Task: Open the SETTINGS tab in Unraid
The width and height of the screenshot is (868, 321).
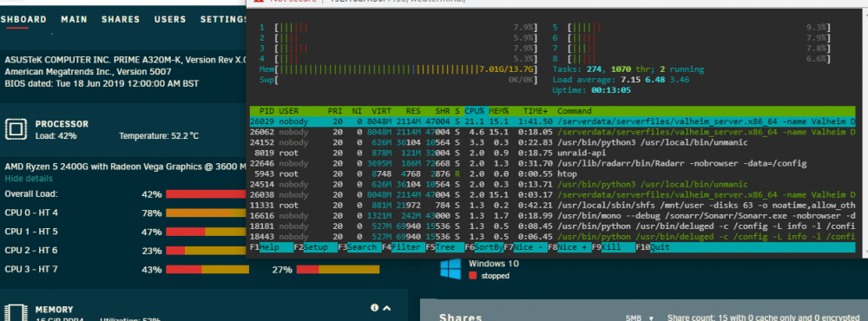Action: (x=222, y=19)
